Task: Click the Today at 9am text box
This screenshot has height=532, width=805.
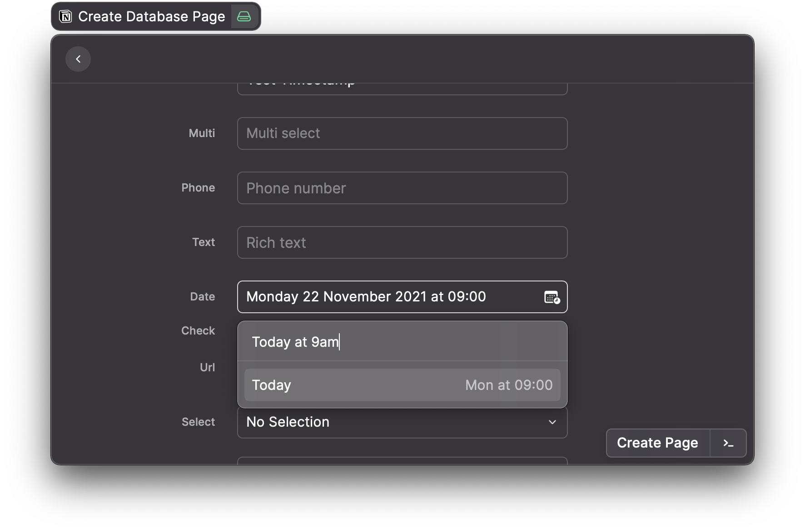Action: pyautogui.click(x=402, y=341)
